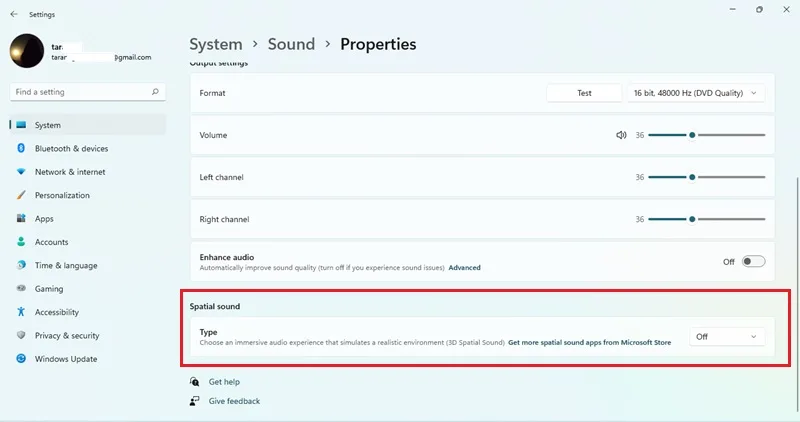Click the Windows Update sync icon

coord(21,359)
